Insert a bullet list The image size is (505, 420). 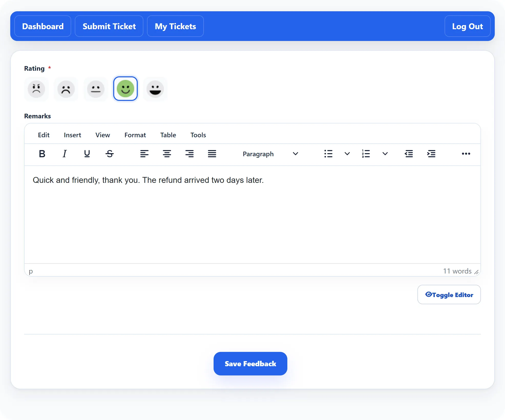point(328,154)
